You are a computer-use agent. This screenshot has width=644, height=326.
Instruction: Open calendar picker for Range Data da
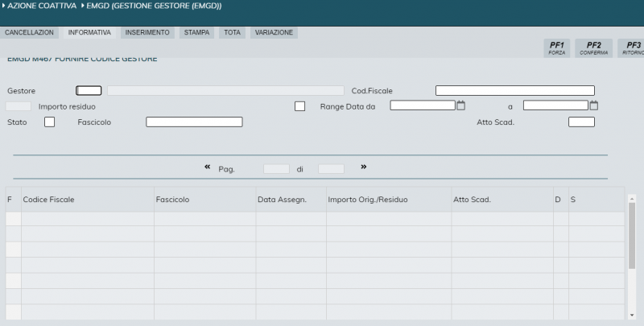(461, 105)
